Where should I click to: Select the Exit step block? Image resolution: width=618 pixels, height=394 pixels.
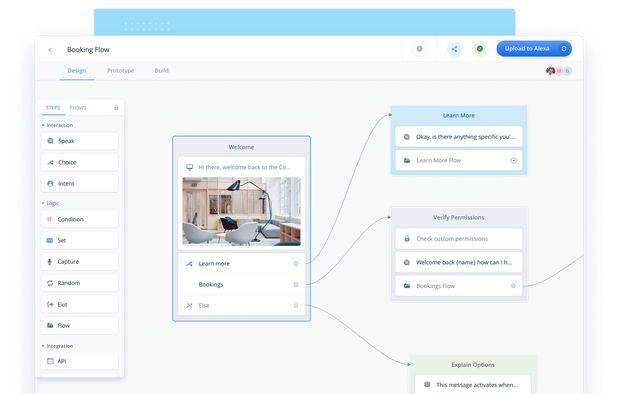[x=79, y=305]
